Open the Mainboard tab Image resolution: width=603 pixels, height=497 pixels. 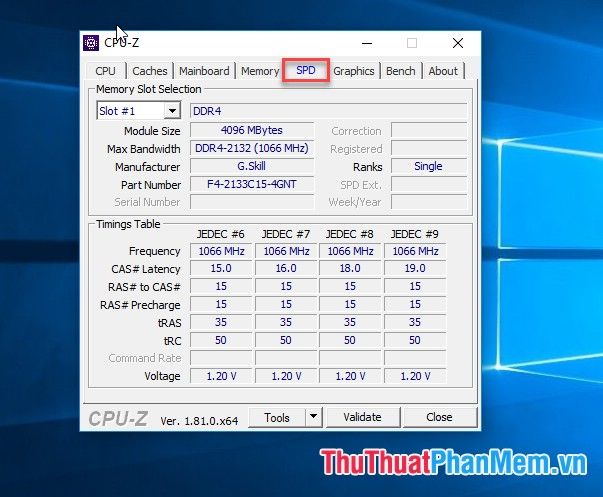click(204, 71)
